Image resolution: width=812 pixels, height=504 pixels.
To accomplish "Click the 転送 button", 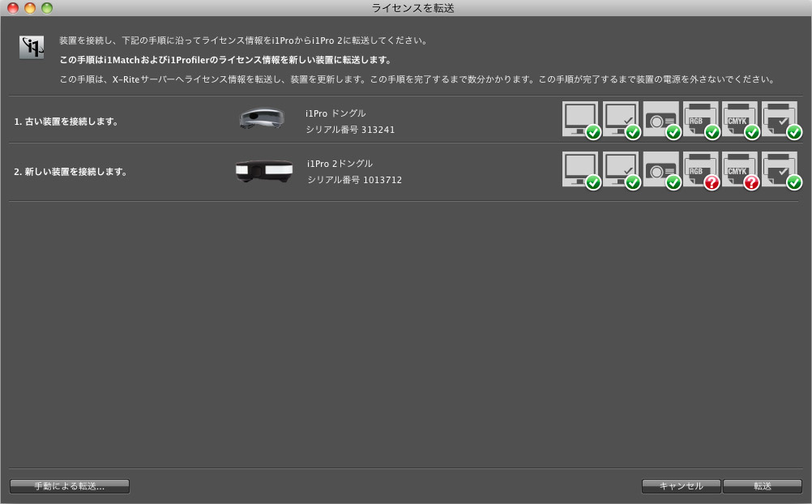I will coord(763,486).
